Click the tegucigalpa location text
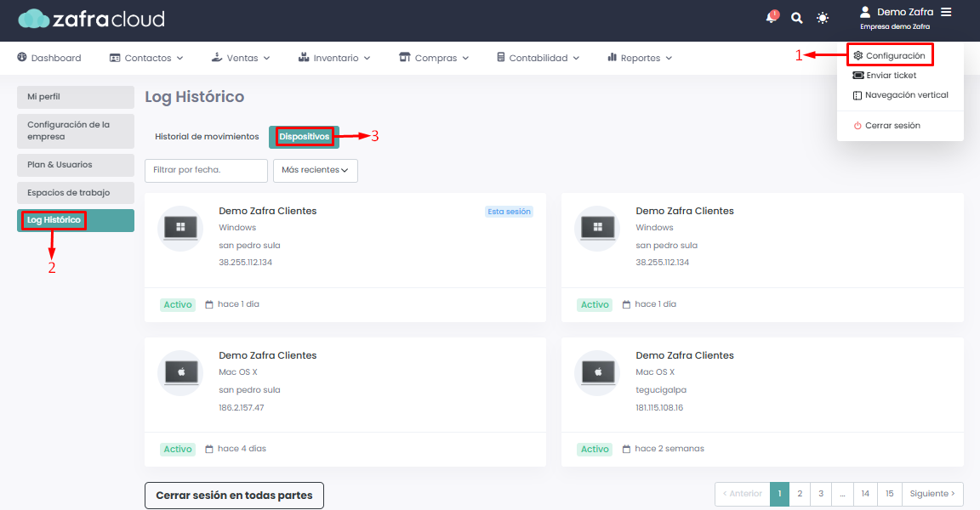Image resolution: width=980 pixels, height=510 pixels. pyautogui.click(x=661, y=390)
